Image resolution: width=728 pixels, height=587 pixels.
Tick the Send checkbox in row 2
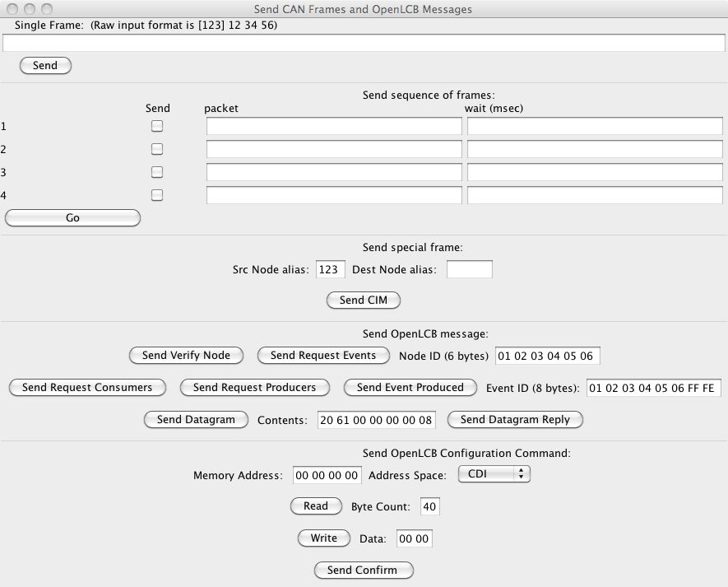point(157,149)
